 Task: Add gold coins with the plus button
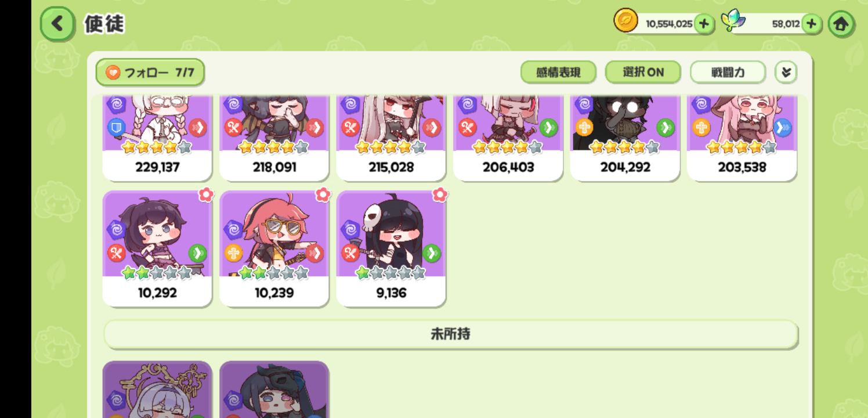[x=704, y=24]
